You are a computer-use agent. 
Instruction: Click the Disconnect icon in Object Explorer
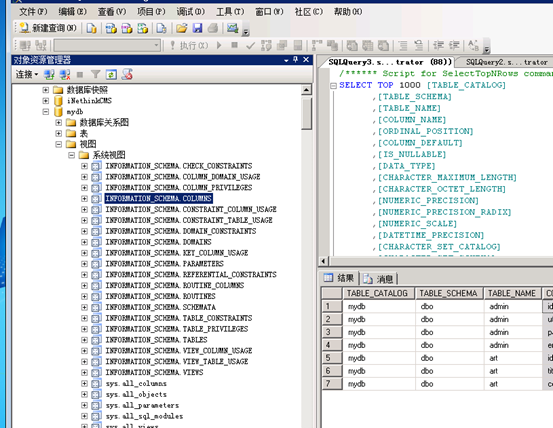pos(65,74)
